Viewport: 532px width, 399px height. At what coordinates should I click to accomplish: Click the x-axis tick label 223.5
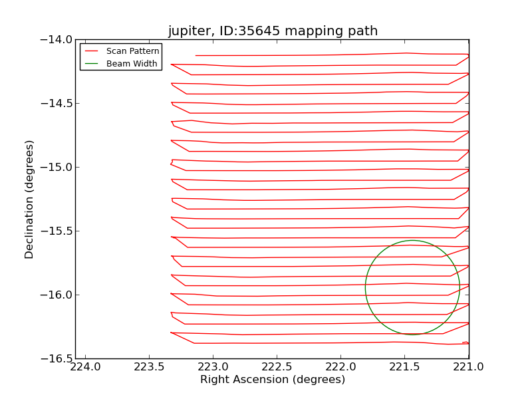[x=149, y=367]
